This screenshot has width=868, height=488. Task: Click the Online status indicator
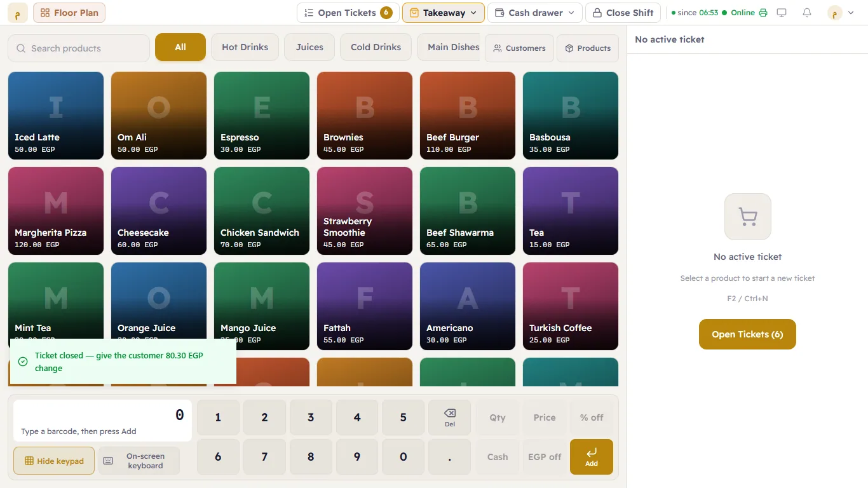click(x=738, y=13)
